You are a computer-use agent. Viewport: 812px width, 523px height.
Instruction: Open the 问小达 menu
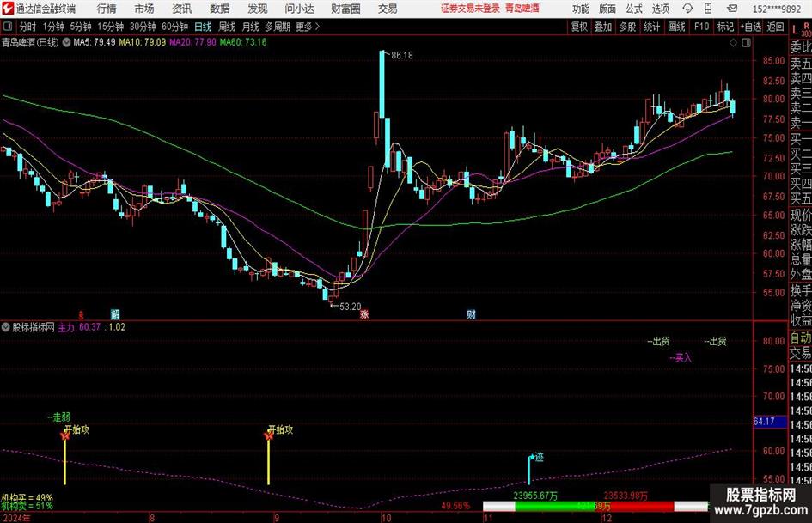(x=299, y=9)
